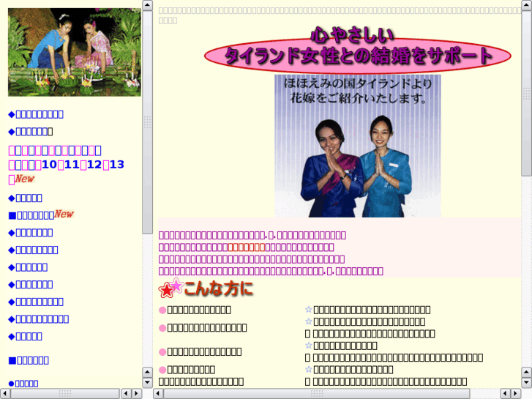Image resolution: width=532 pixels, height=399 pixels.
Task: Open page link number 12
Action: [94, 165]
